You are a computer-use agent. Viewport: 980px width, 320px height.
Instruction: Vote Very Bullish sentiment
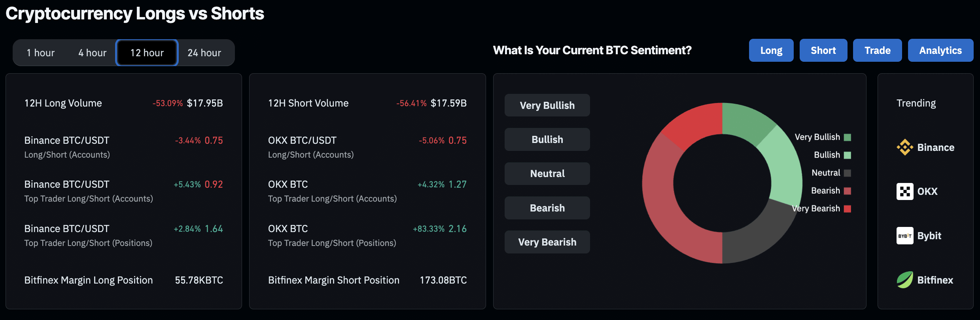click(547, 105)
